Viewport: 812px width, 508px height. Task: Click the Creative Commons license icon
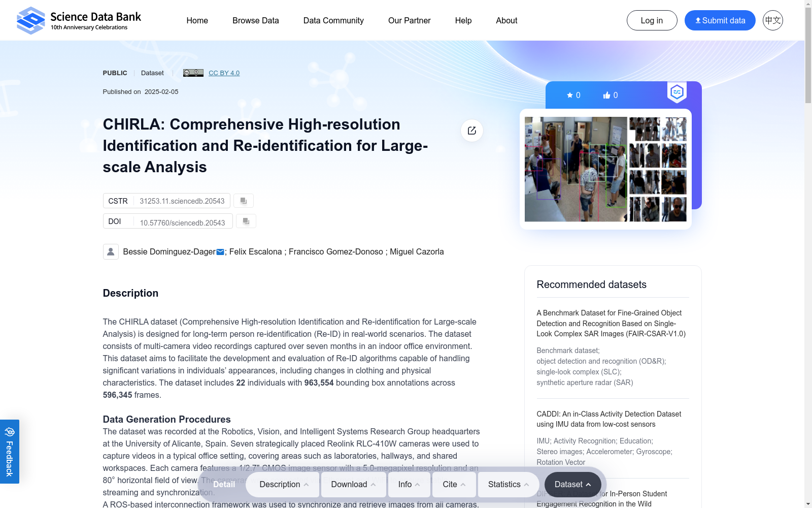click(x=193, y=73)
